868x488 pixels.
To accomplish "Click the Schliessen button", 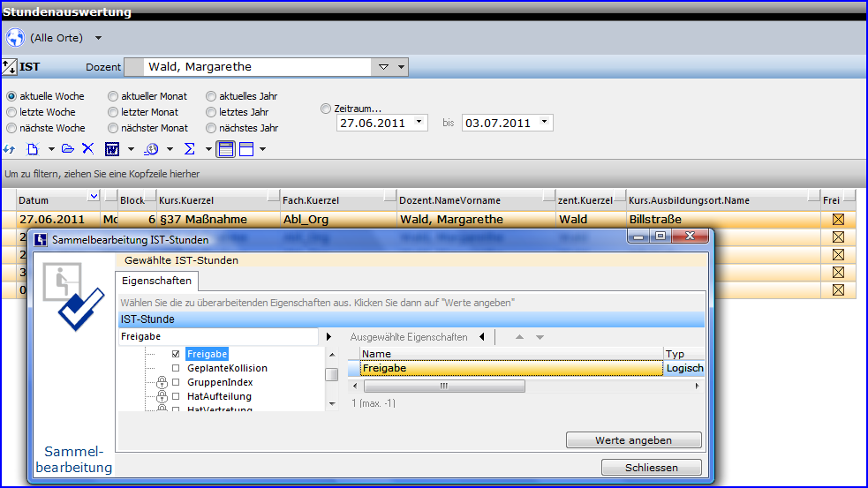I will point(652,468).
